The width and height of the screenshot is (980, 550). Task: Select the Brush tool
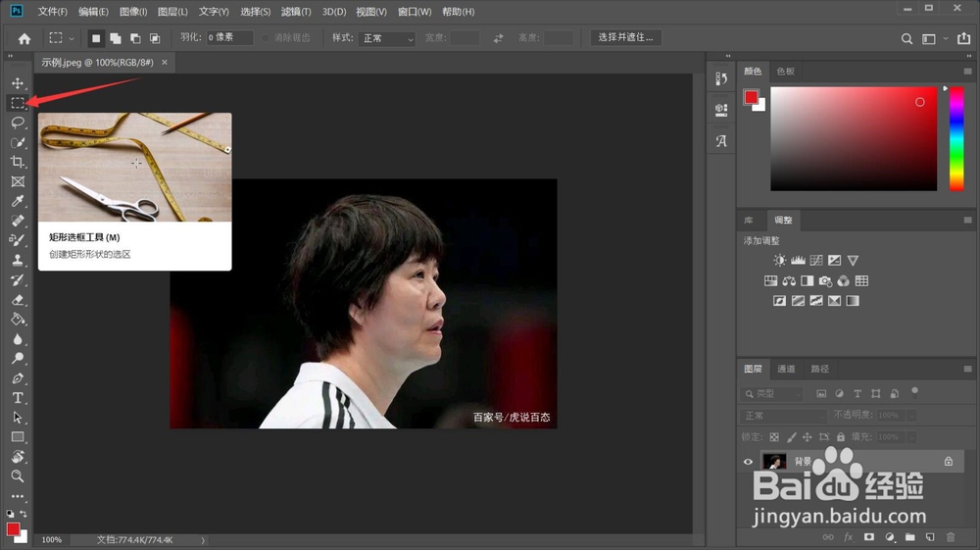[x=18, y=240]
